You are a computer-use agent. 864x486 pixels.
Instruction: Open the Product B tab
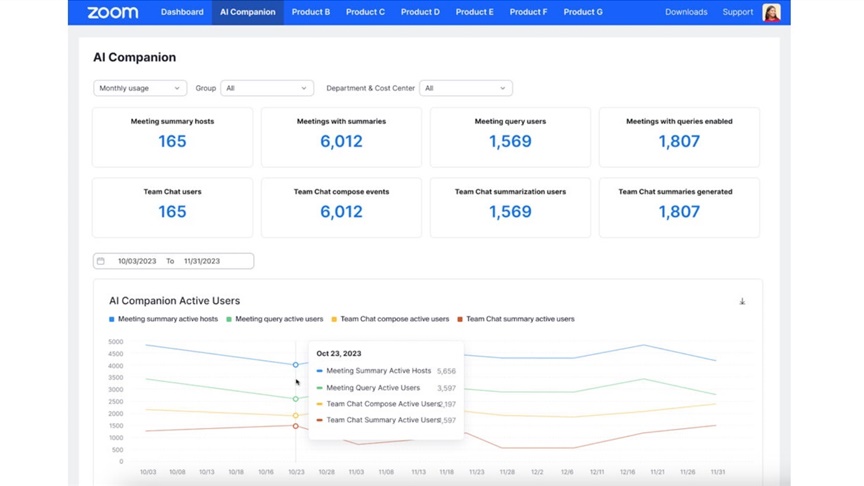[x=311, y=12]
